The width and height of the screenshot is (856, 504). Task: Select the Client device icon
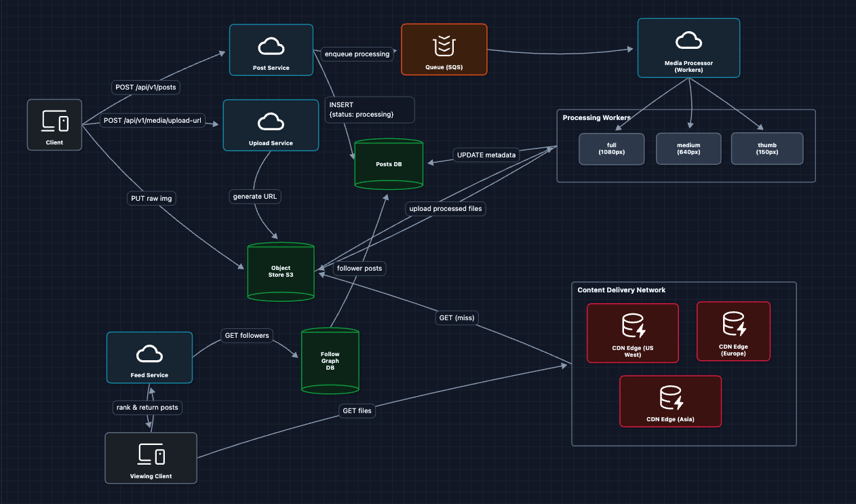54,121
